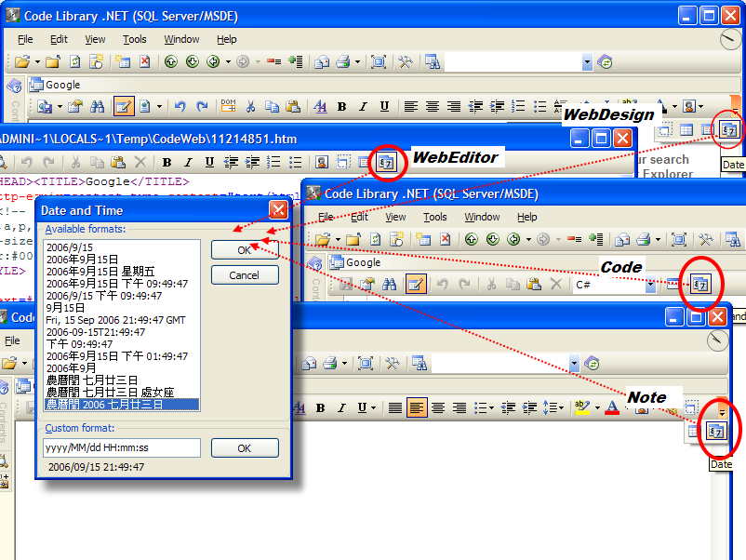Toggle the highlighted edit-mode pencil button in the C# code window

[416, 285]
